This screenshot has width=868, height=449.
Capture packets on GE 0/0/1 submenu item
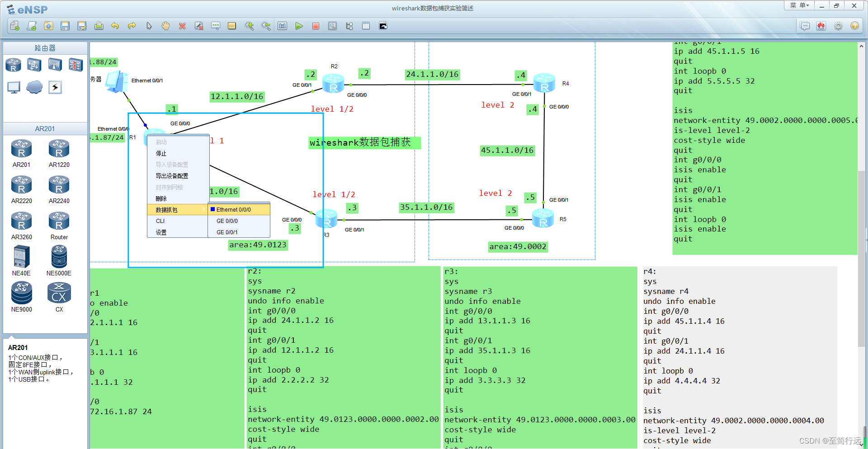(239, 232)
